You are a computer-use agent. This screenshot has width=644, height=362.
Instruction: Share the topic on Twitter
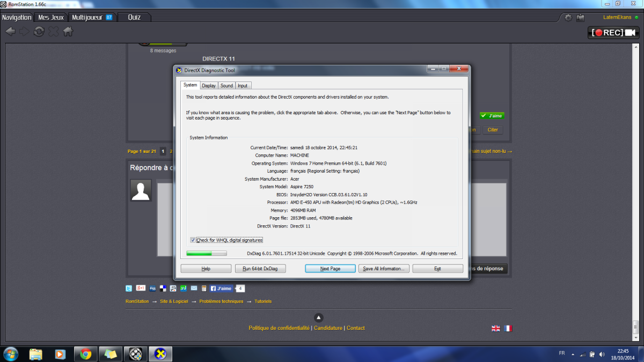point(129,288)
